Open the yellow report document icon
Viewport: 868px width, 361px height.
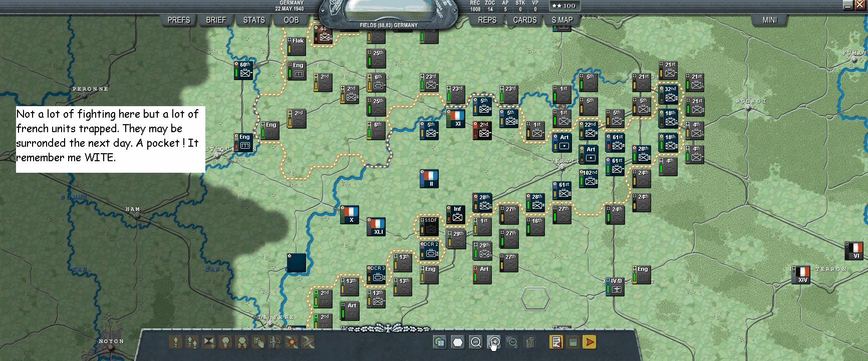[x=556, y=342]
